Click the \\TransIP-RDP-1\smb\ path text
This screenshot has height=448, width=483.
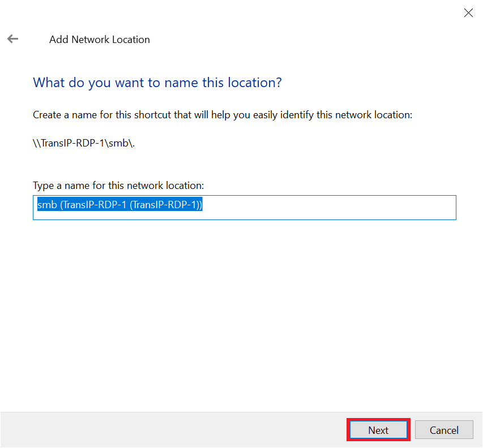84,143
